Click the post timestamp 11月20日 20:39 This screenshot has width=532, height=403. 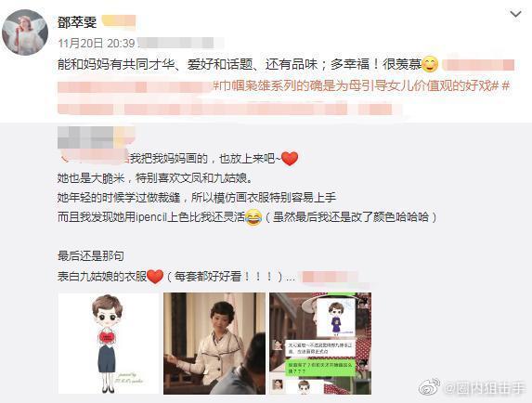(x=97, y=44)
